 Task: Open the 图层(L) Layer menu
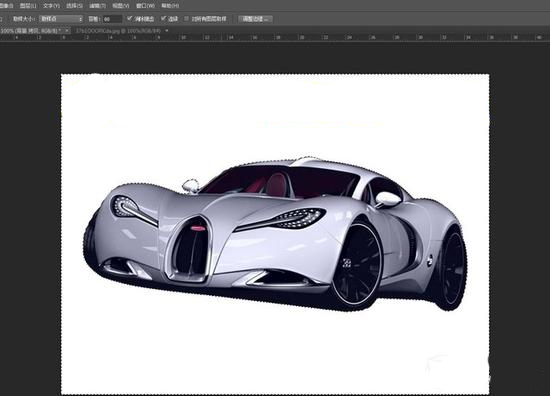tap(28, 6)
